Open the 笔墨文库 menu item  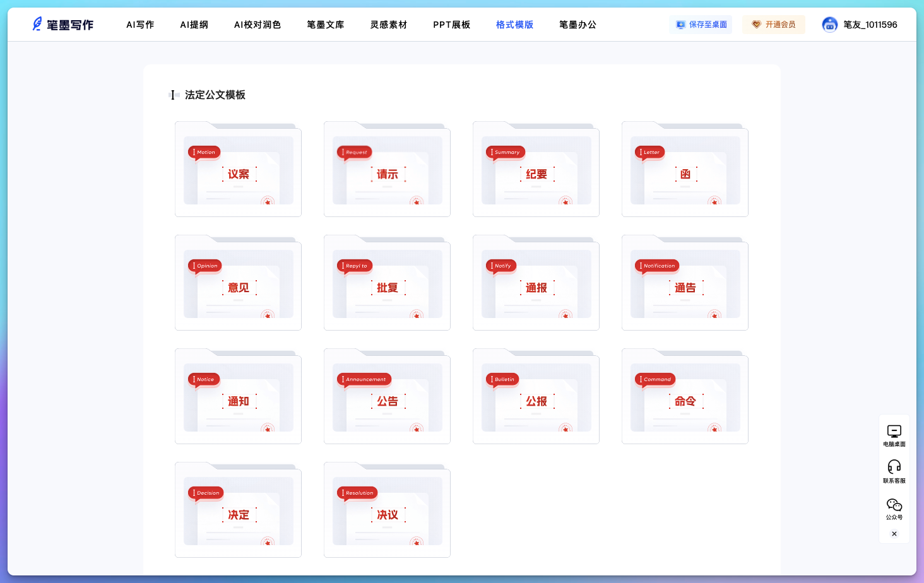point(326,25)
